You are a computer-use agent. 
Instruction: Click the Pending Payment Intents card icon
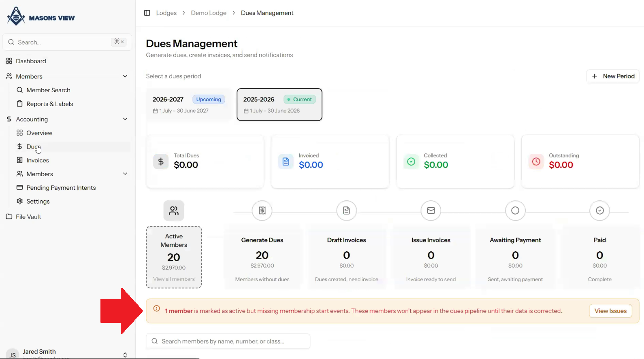click(x=19, y=188)
